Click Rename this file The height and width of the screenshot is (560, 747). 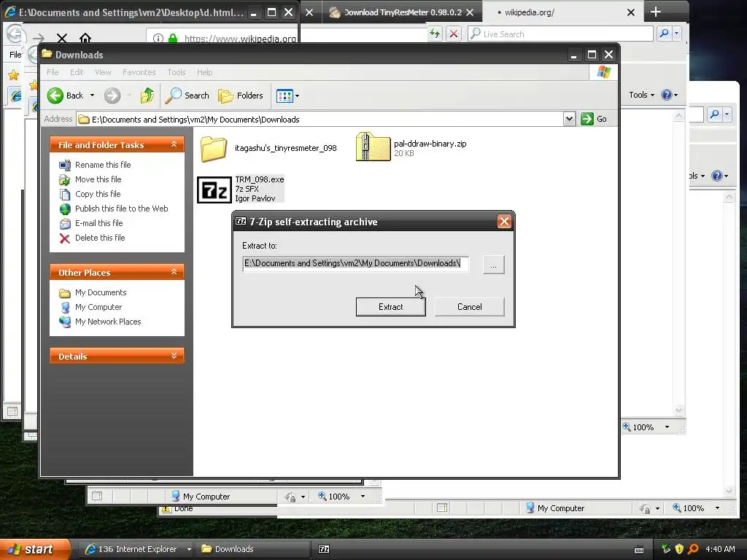coord(103,165)
